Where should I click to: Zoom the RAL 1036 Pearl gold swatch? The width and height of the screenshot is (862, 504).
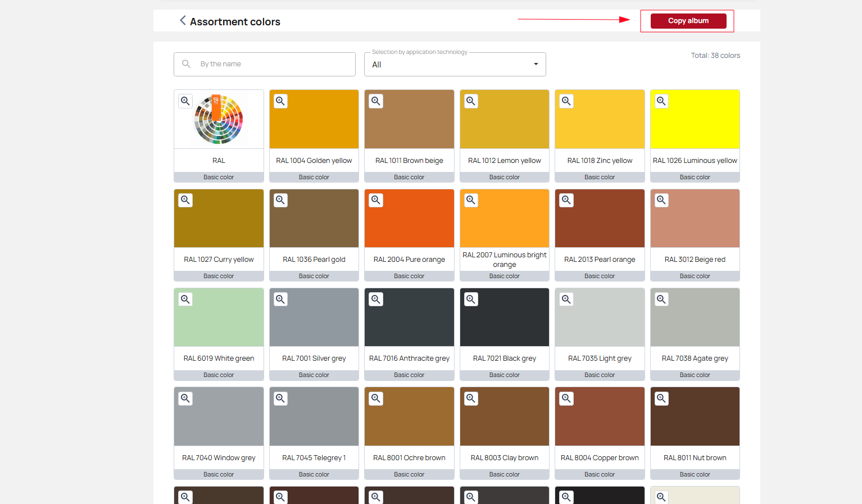[x=280, y=200]
